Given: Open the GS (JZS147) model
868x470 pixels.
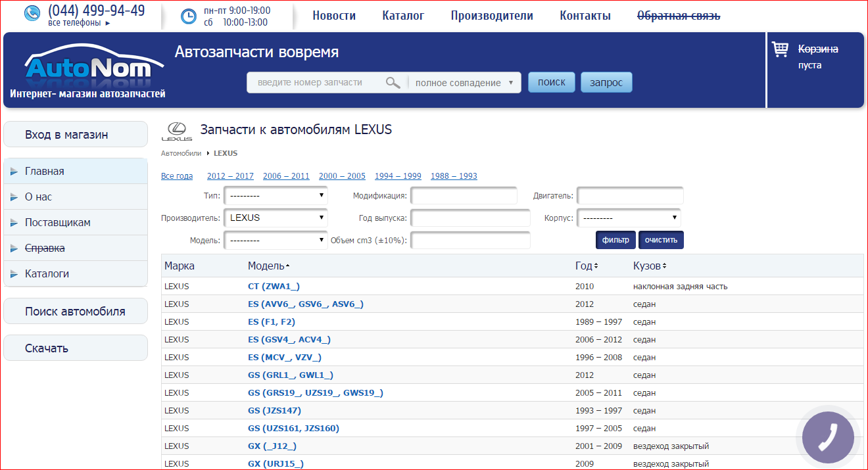Looking at the screenshot, I should 274,411.
